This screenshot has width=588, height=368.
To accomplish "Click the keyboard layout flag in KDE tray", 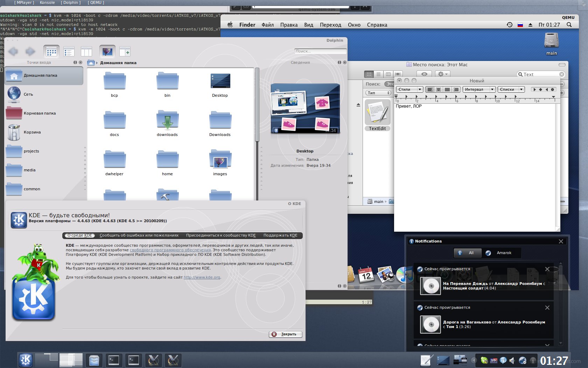I will tap(493, 360).
